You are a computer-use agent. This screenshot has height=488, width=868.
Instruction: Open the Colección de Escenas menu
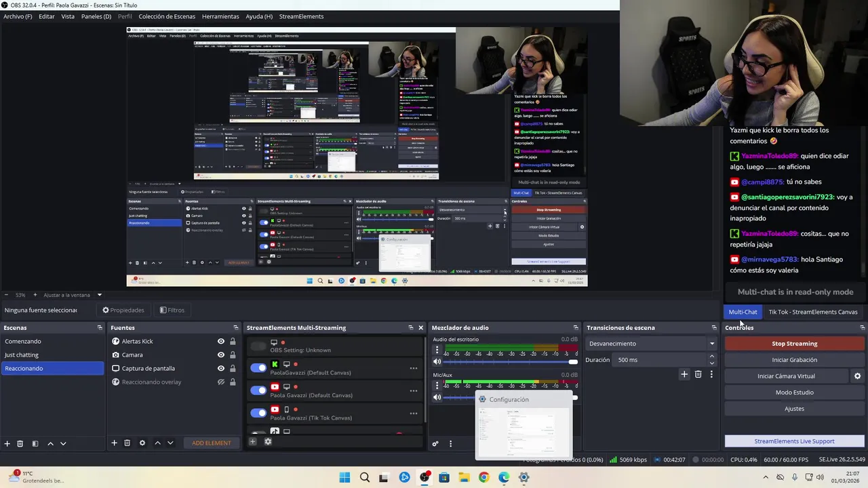(x=167, y=16)
